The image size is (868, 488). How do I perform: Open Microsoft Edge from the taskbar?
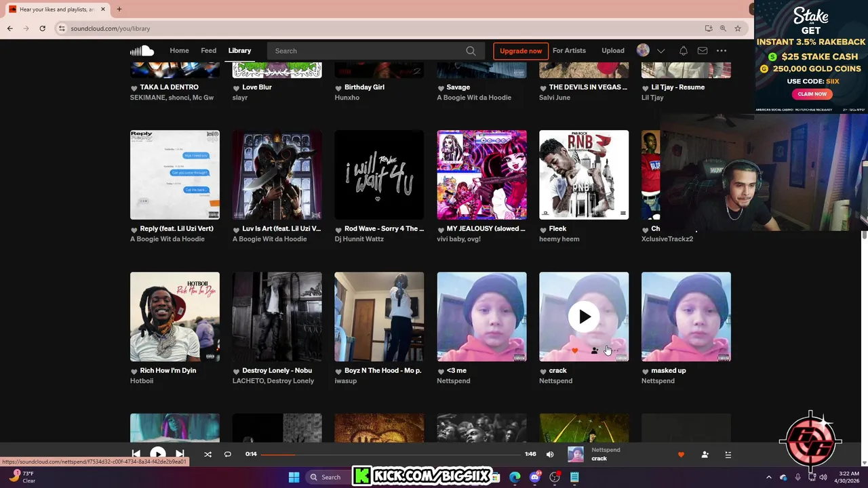click(515, 477)
